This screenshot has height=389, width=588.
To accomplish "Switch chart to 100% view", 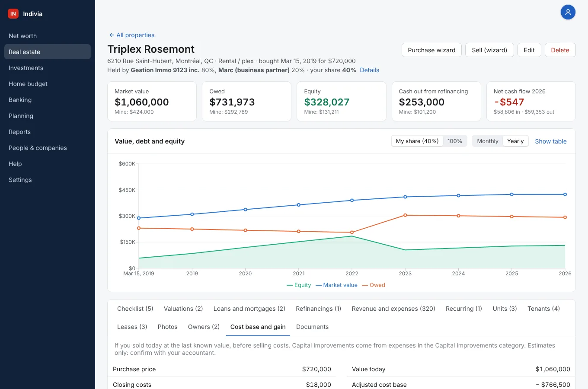I will [x=455, y=141].
